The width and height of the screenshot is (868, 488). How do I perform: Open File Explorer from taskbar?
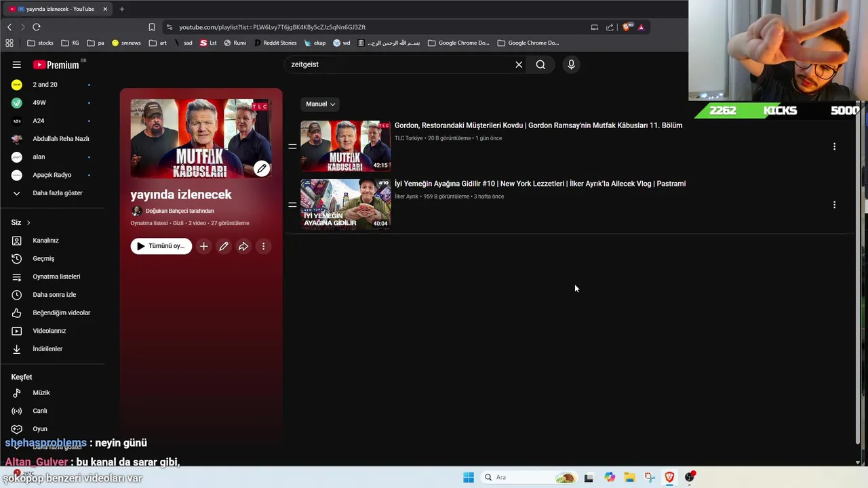pos(629,477)
